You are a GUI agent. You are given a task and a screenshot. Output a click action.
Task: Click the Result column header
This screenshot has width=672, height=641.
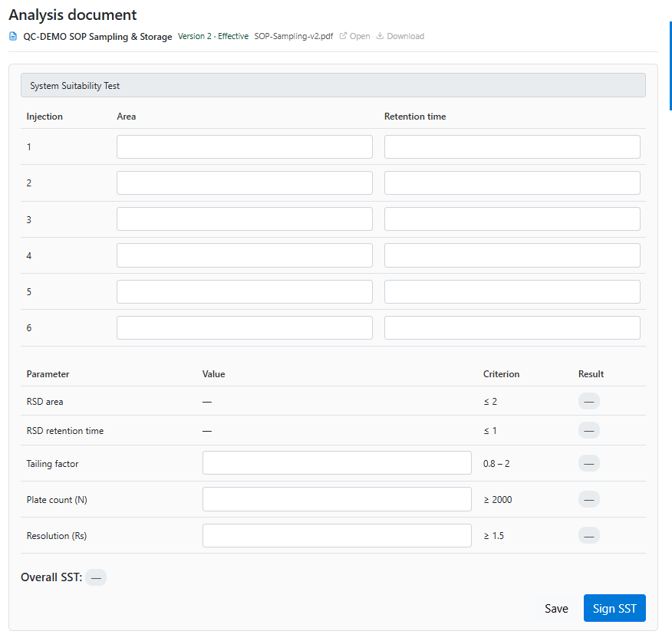[591, 374]
